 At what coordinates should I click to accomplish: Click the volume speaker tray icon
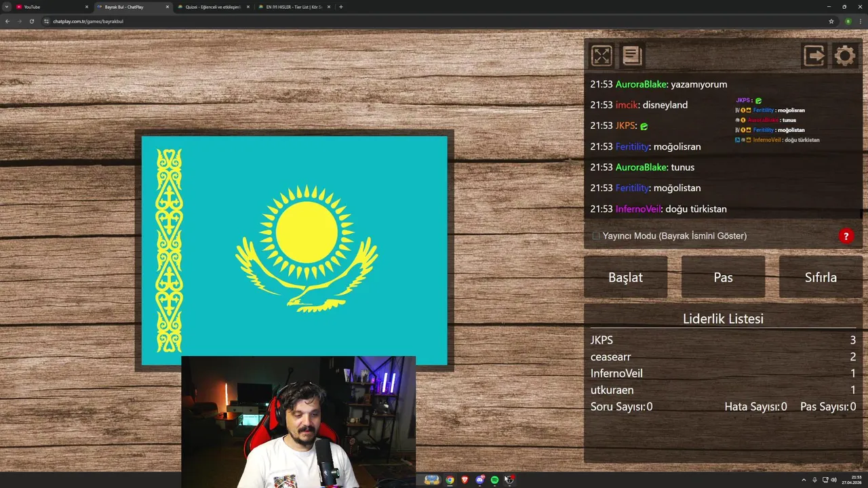click(x=834, y=480)
